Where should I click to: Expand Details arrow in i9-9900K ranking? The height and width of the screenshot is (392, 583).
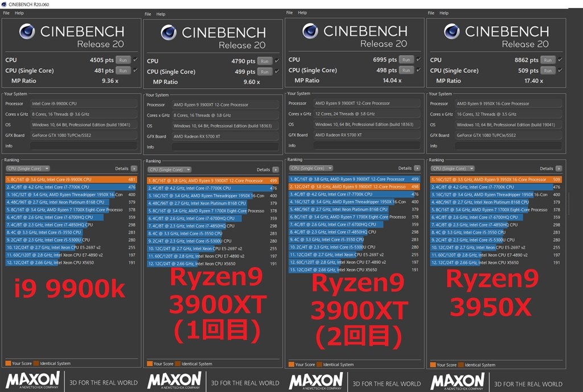click(134, 168)
